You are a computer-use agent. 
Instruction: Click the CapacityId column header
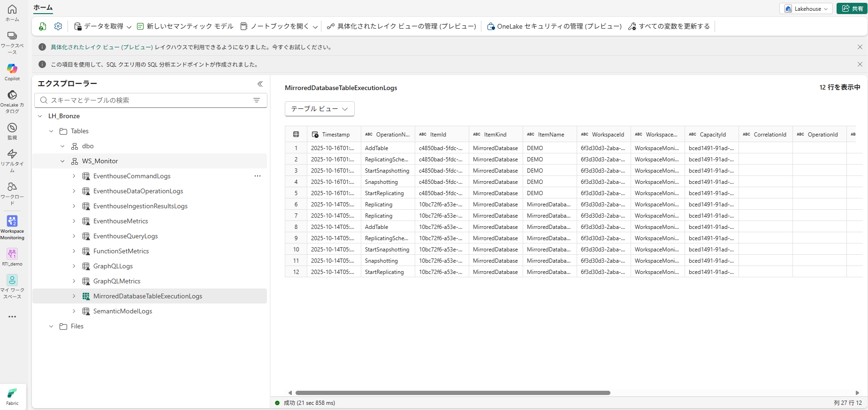(712, 134)
